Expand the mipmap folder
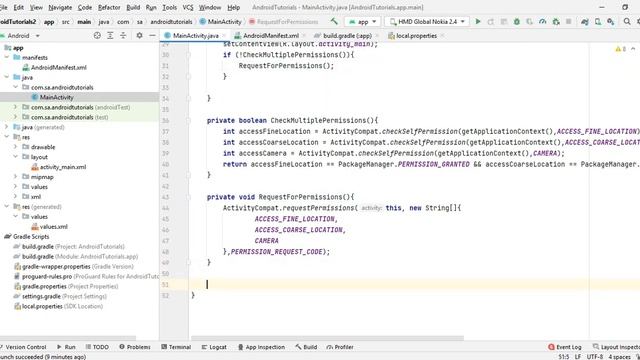Screen dimensions: 640x360 16,177
